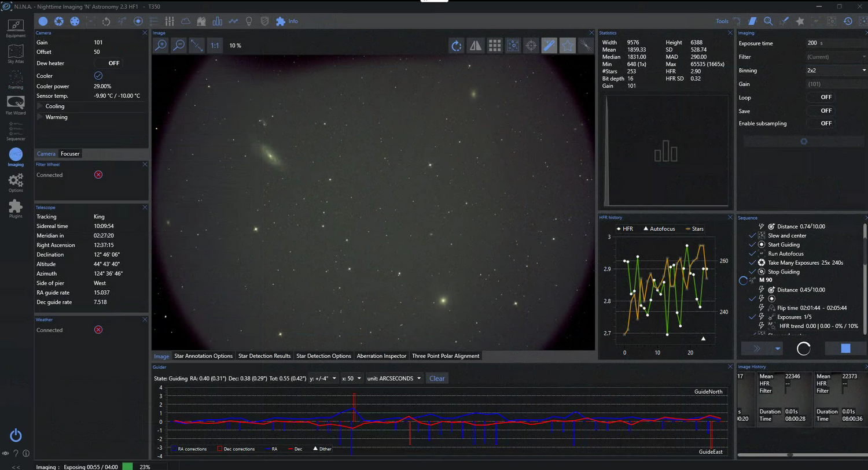Click the 1:1 zoom button

[x=215, y=45]
